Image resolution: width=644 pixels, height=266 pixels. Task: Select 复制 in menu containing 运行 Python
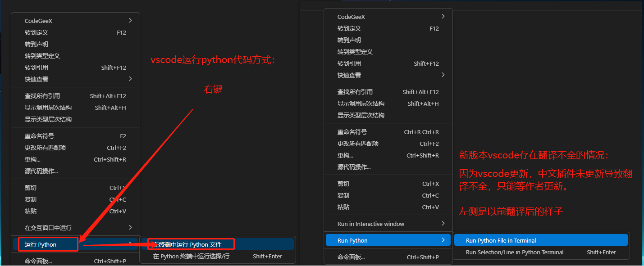pyautogui.click(x=75, y=199)
